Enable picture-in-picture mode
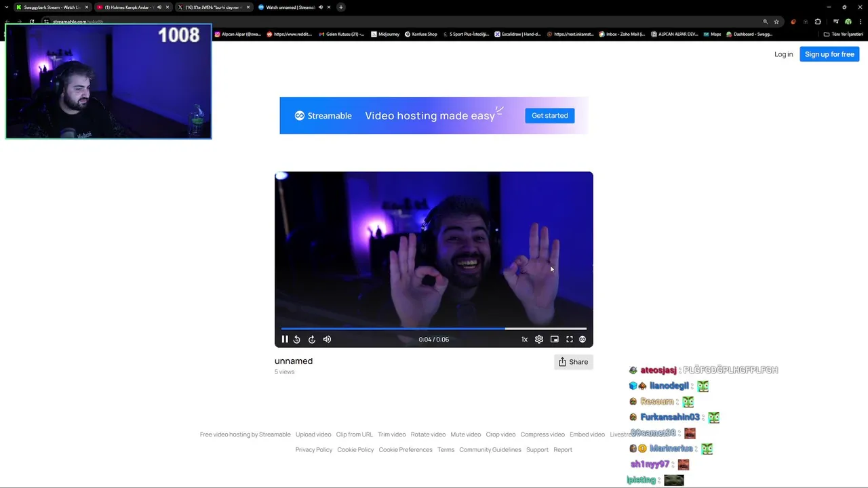Screen dimensions: 868x488 tap(555, 340)
